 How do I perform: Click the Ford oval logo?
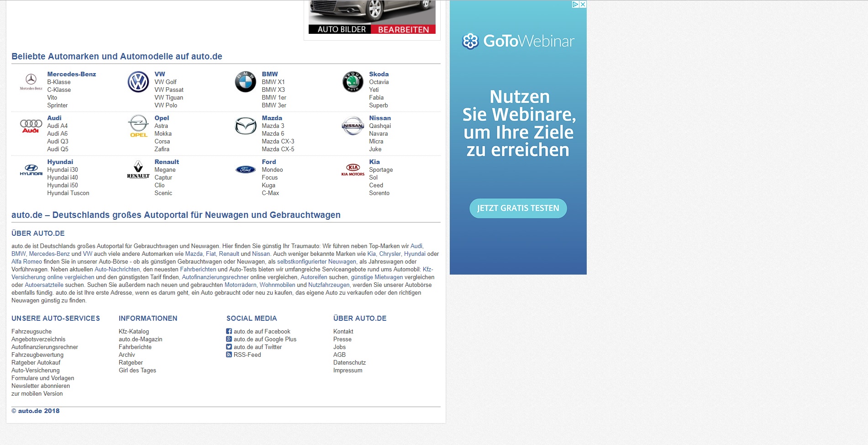[245, 170]
